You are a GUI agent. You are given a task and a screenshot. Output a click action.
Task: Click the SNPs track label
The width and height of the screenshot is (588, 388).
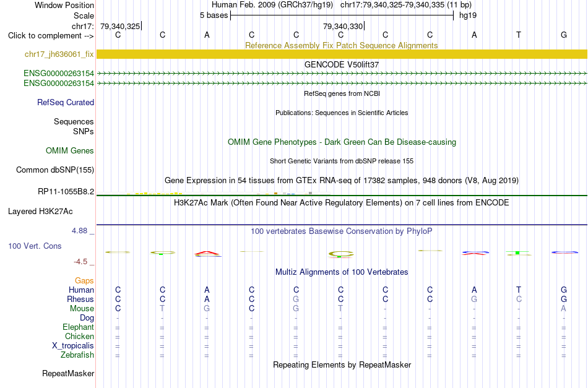tap(84, 131)
